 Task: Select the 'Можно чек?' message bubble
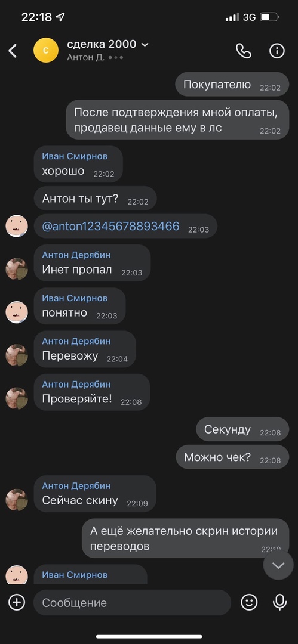click(232, 457)
